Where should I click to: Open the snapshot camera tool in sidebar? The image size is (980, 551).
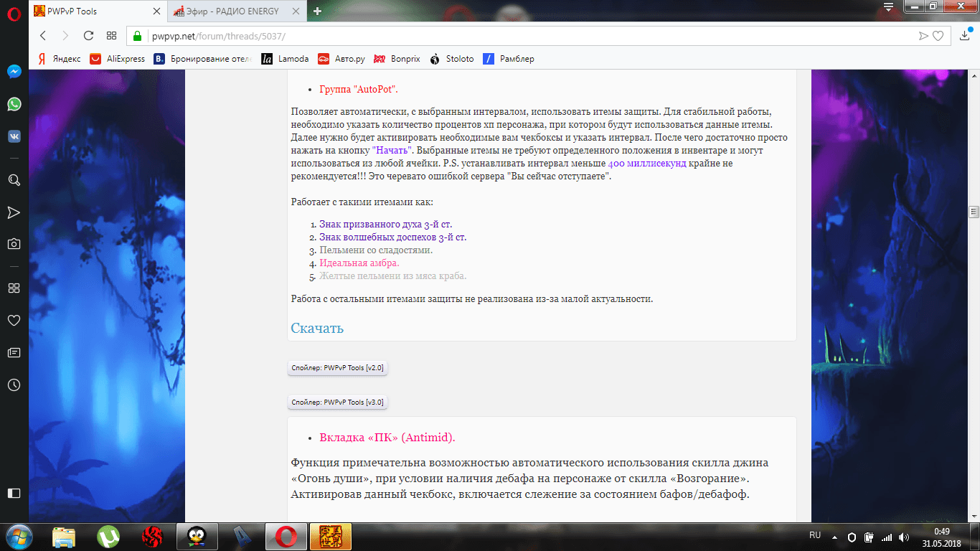[x=14, y=244]
